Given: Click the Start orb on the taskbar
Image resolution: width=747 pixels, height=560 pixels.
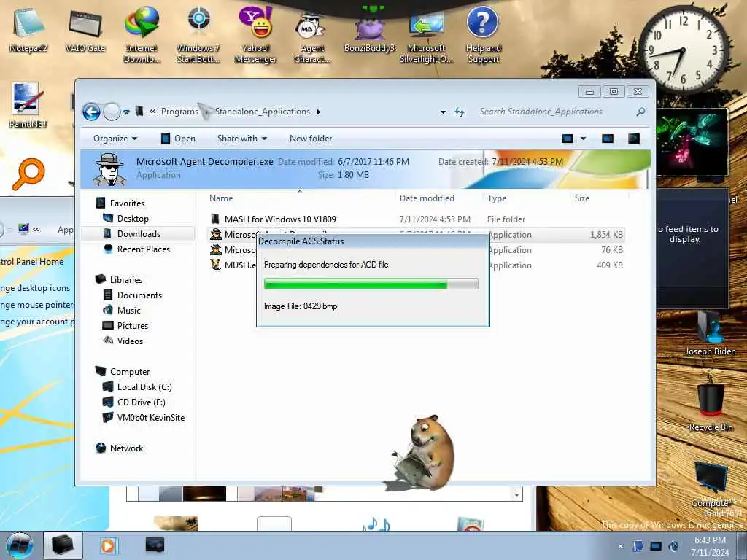Looking at the screenshot, I should 19,545.
